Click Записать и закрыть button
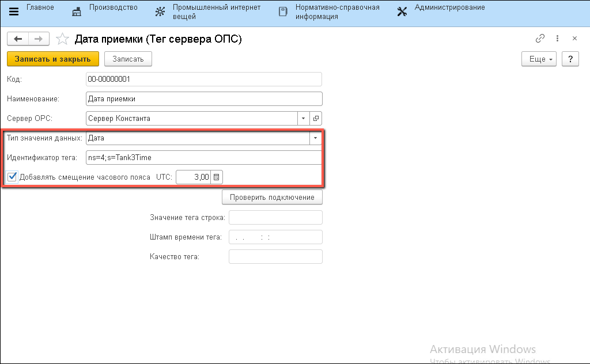The image size is (590, 364). click(53, 59)
